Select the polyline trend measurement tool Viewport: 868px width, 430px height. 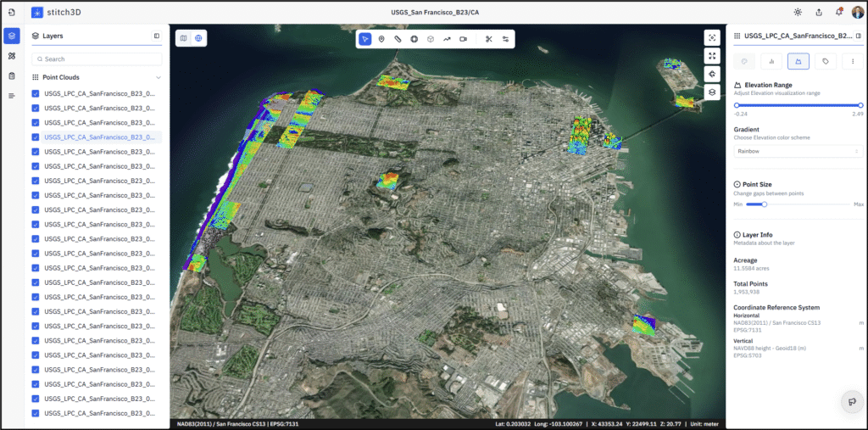[447, 39]
